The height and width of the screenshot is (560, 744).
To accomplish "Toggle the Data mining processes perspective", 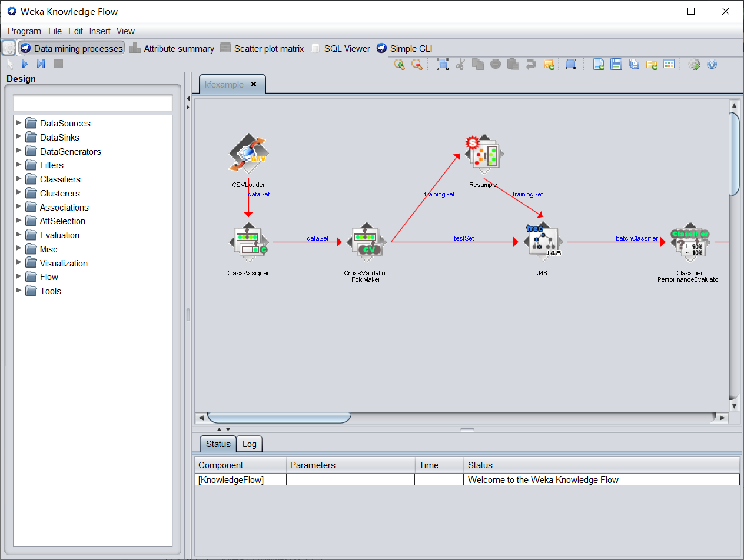I will [71, 48].
